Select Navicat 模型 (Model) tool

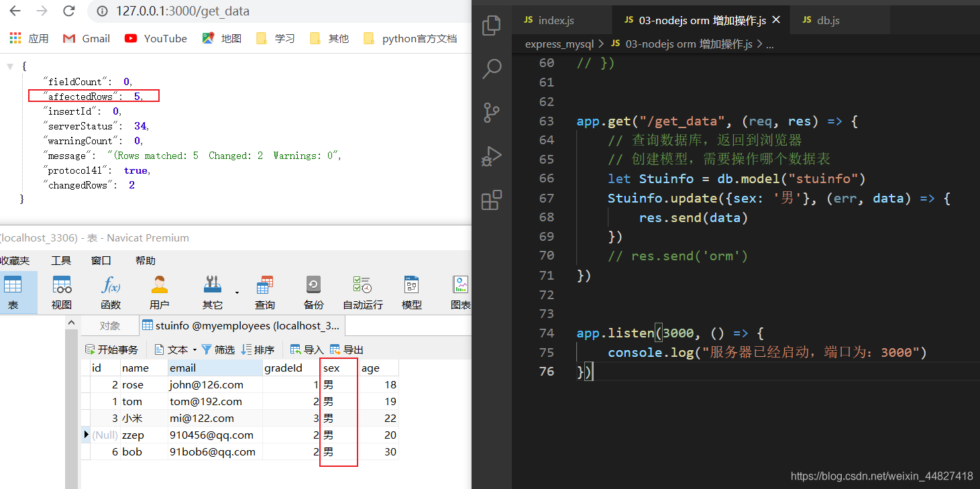(412, 292)
